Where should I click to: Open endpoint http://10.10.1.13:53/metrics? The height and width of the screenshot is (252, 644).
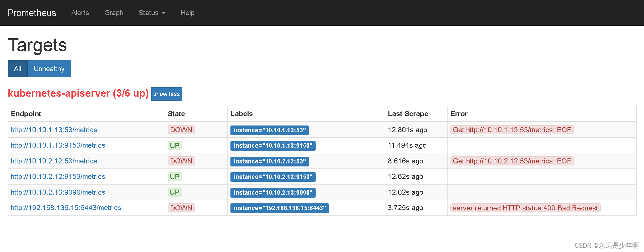[x=54, y=130]
